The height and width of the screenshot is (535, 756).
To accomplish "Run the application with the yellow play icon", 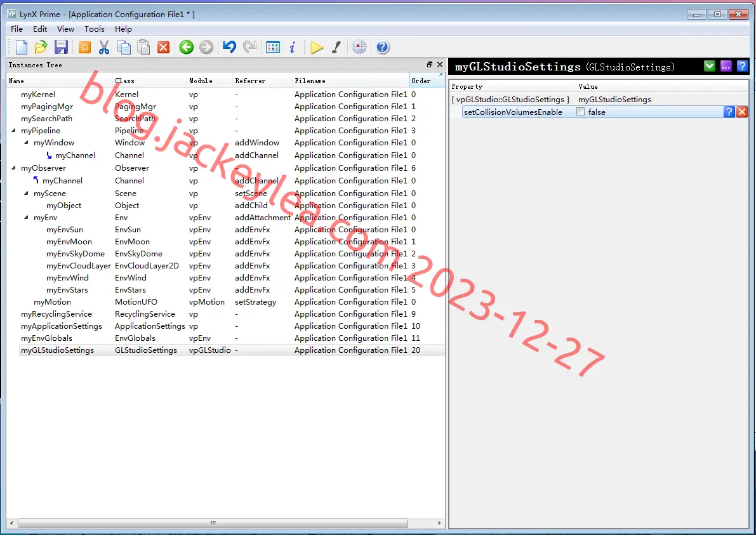I will point(317,47).
